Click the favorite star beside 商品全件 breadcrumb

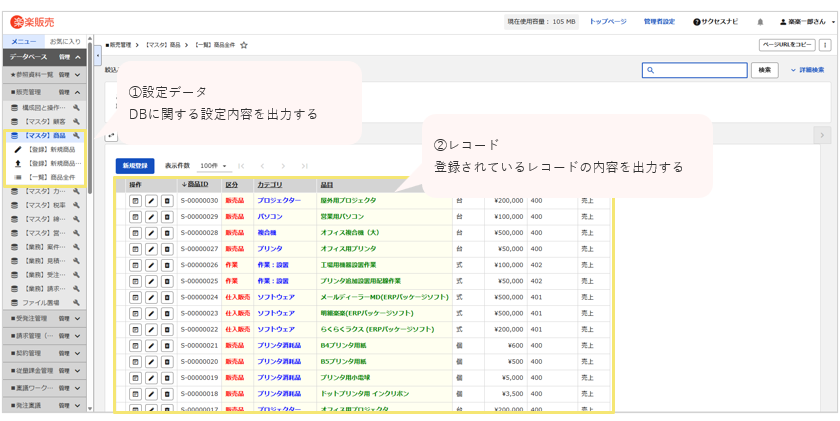point(244,46)
